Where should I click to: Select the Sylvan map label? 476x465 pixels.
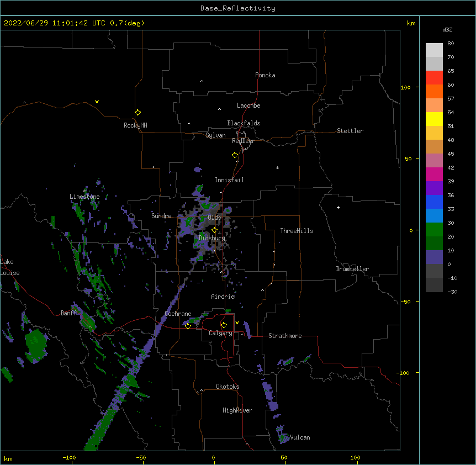[x=215, y=135]
